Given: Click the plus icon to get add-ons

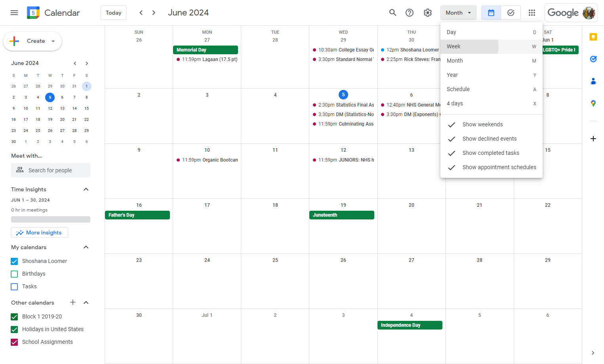Looking at the screenshot, I should [593, 139].
